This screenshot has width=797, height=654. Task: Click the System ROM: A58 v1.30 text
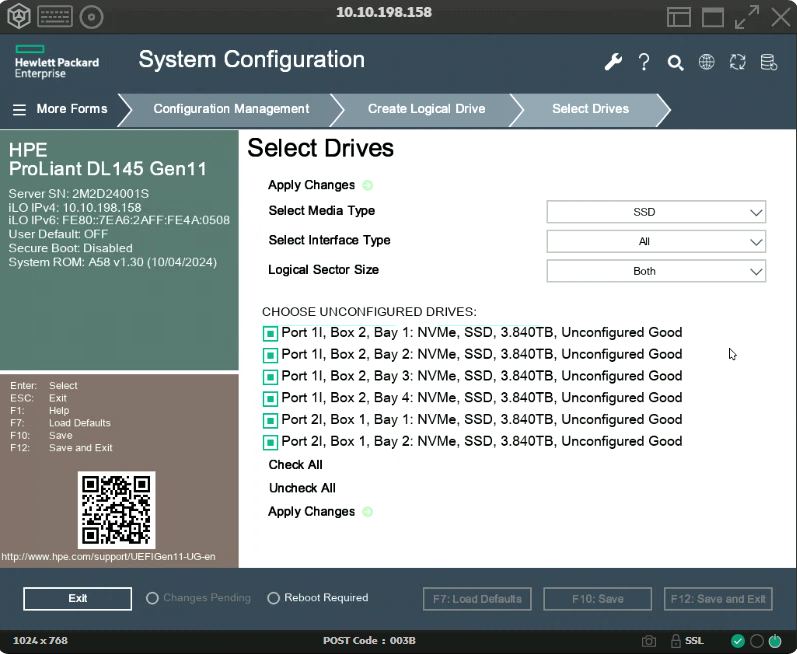(x=113, y=262)
